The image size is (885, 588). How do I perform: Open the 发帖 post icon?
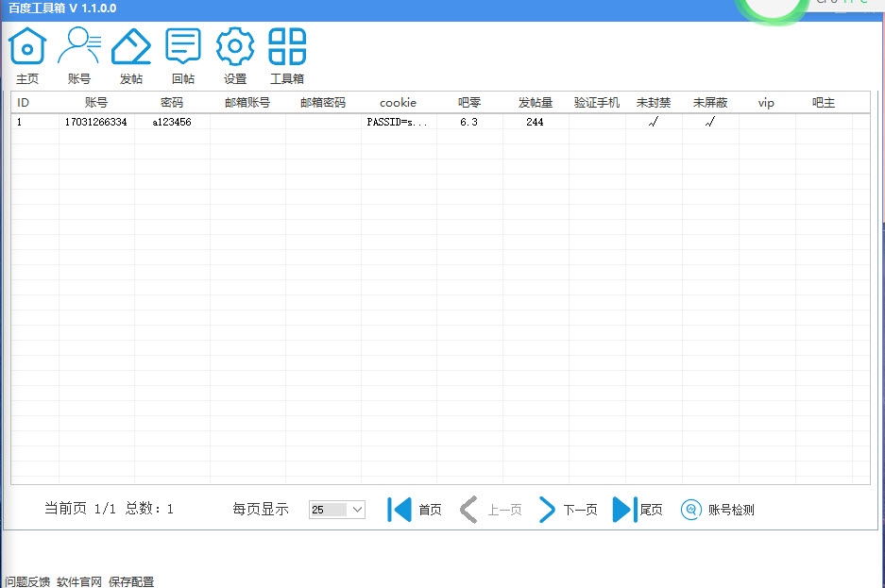pos(131,56)
